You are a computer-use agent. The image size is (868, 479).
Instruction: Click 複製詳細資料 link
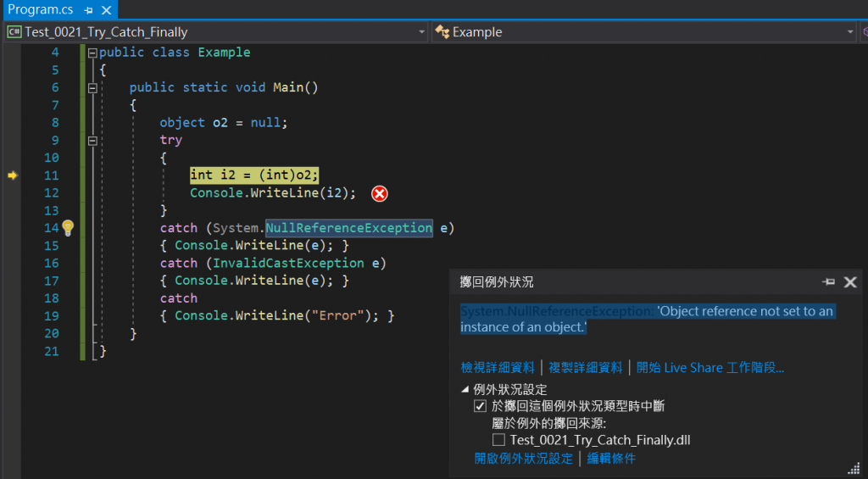point(585,368)
